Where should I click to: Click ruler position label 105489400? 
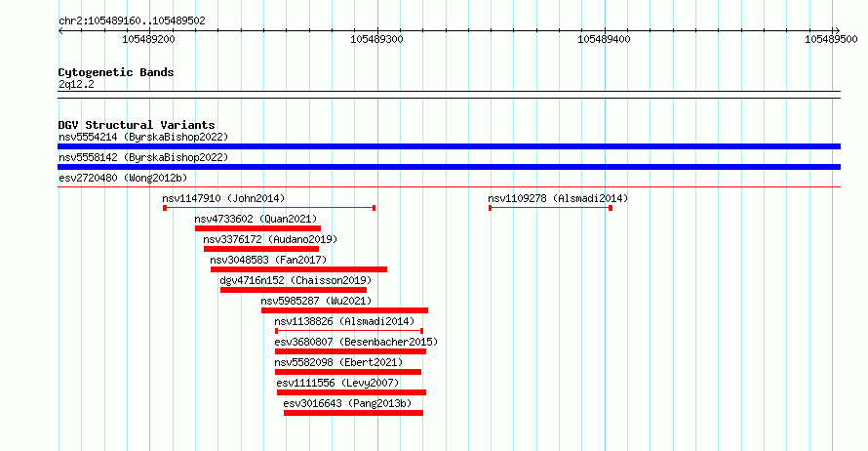pos(604,39)
